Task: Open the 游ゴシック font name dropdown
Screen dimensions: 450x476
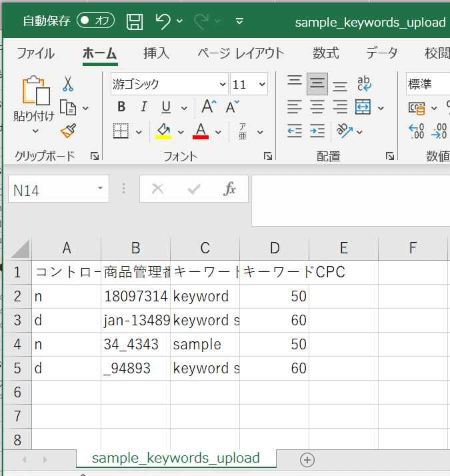Action: (x=223, y=84)
